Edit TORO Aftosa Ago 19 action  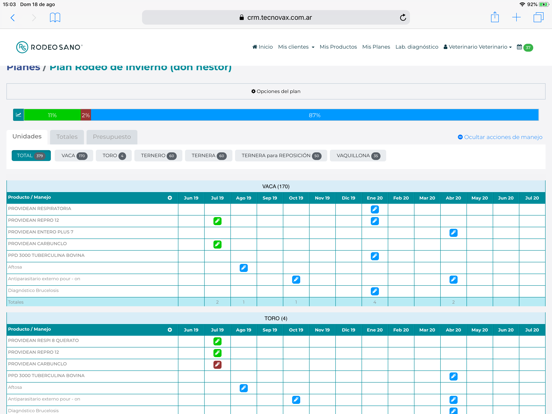tap(243, 388)
